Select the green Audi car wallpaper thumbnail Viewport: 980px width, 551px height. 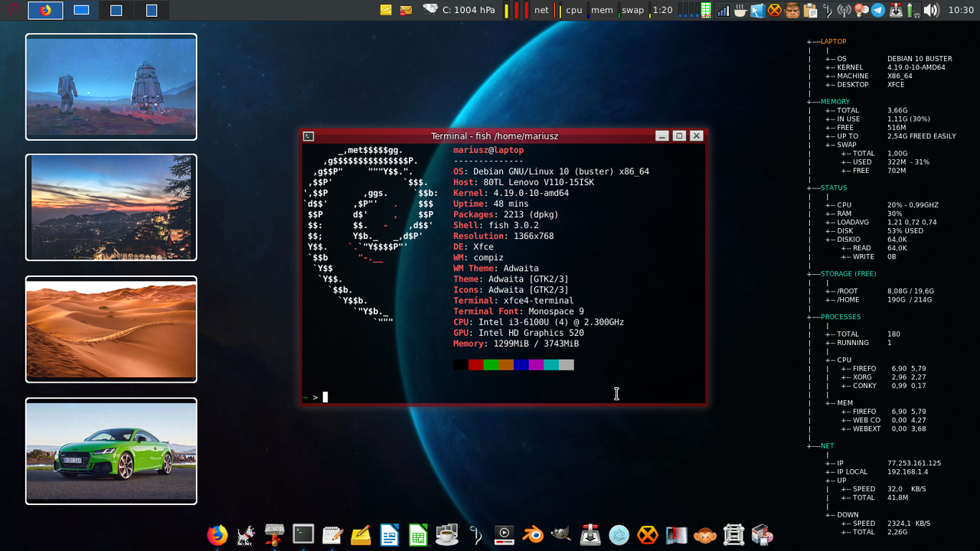(111, 451)
